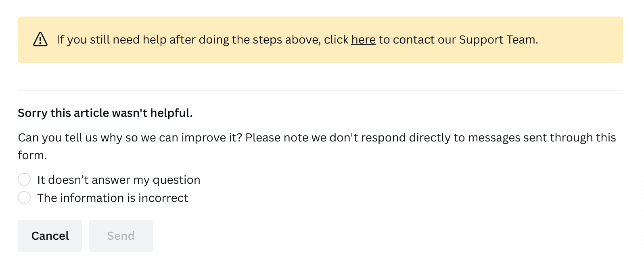Click the 'It doesn't answer my question' label text
The image size is (644, 266).
pyautogui.click(x=119, y=180)
